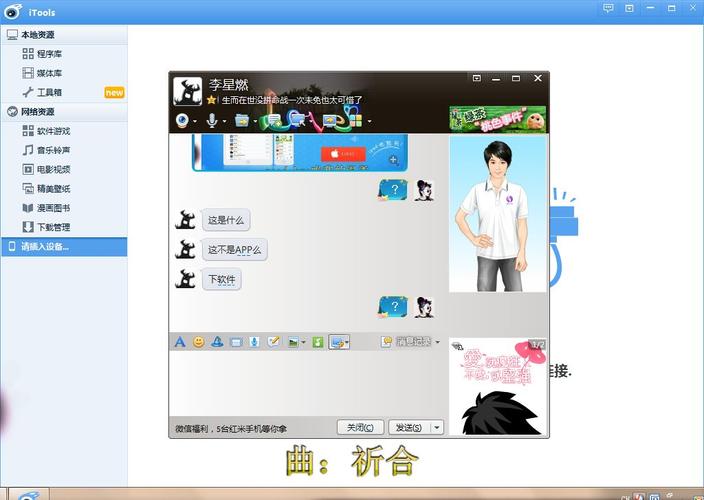Click the font style 'A' icon
This screenshot has width=704, height=500.
point(180,342)
